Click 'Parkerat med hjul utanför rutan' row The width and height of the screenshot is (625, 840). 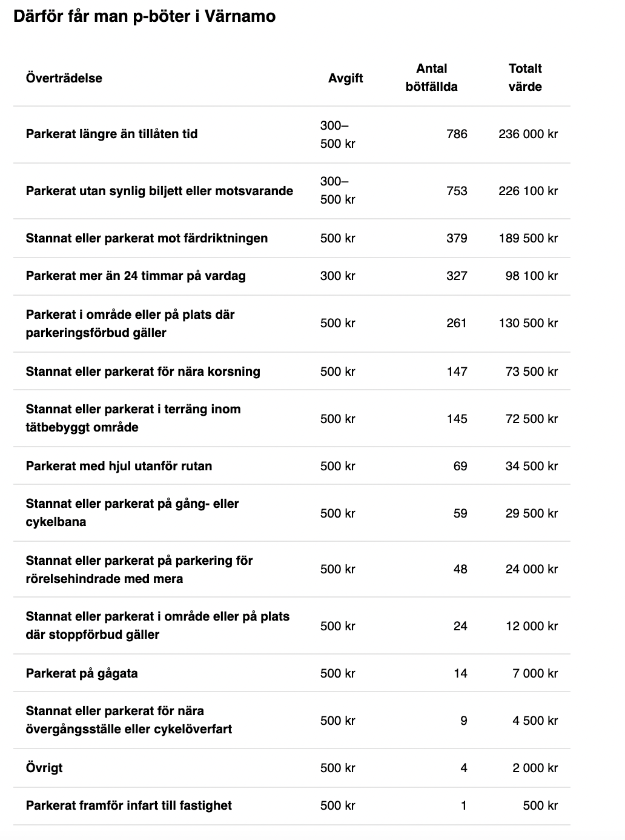[292, 466]
